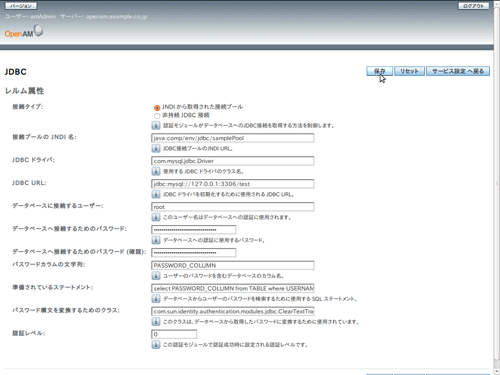This screenshot has height=375, width=500.
Task: Click the ログアウト button
Action: coord(473,6)
